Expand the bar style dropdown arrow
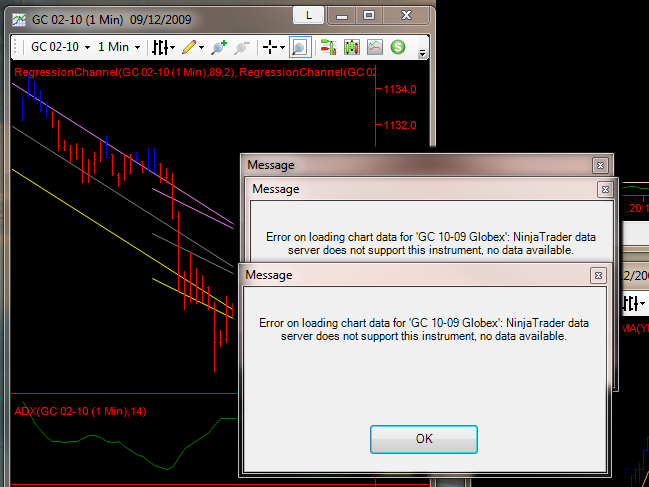 [x=172, y=48]
